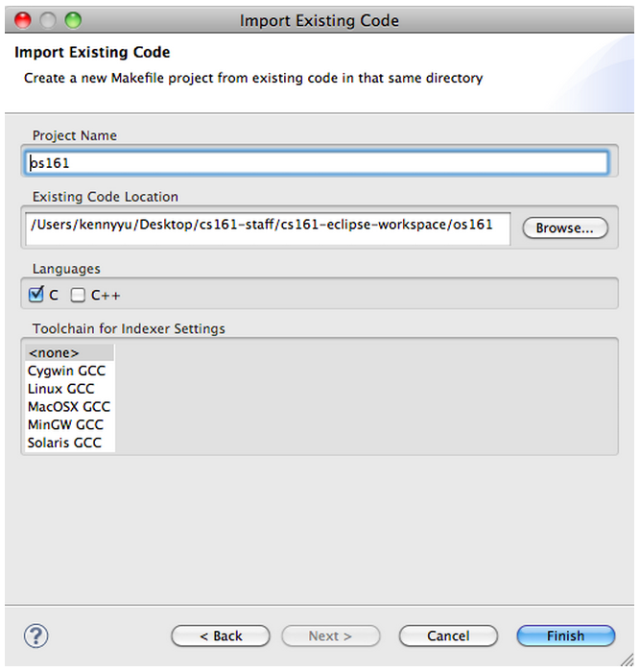Screen dimensions: 640x672
Task: Click the red close window button
Action: 23,20
